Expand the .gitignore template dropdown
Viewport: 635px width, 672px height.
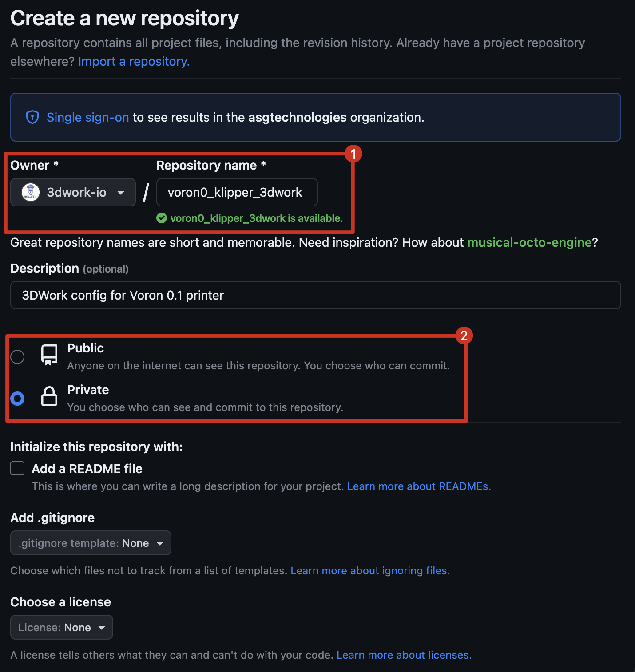tap(91, 543)
